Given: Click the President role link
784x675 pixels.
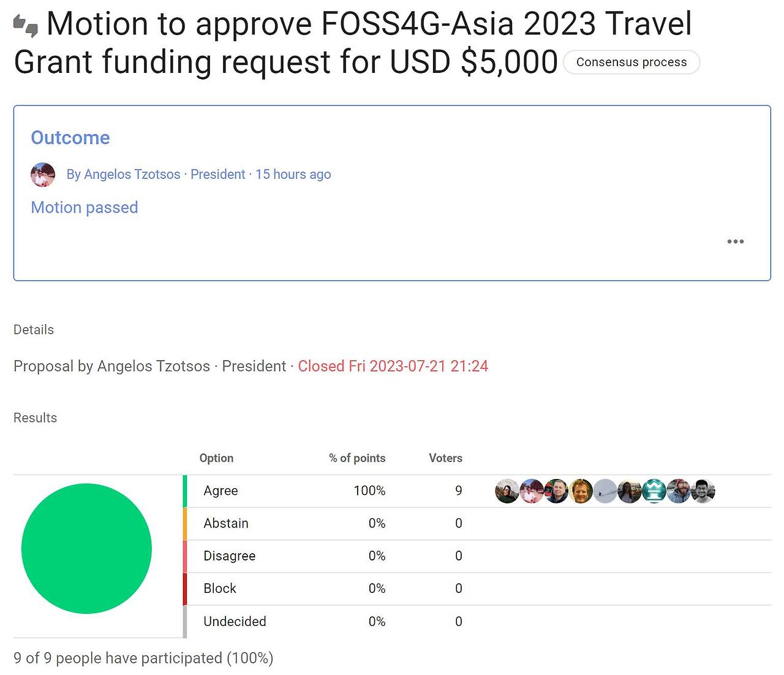Looking at the screenshot, I should [218, 174].
